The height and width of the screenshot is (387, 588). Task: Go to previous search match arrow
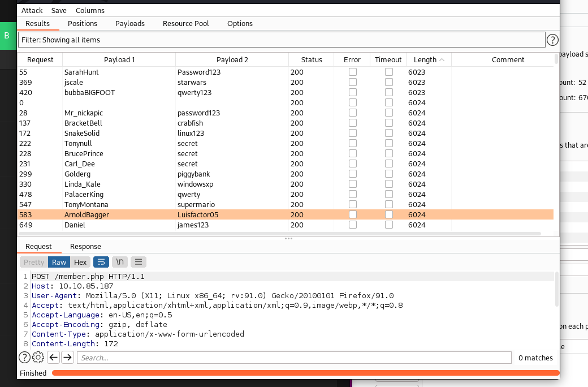[x=53, y=357]
